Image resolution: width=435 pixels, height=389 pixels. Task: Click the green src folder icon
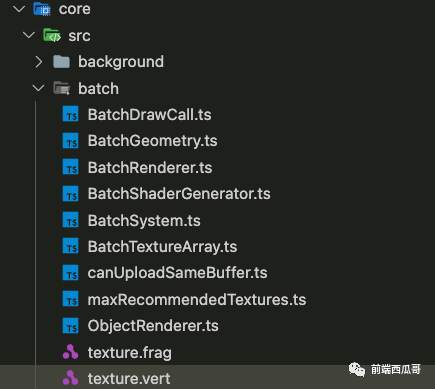[52, 35]
